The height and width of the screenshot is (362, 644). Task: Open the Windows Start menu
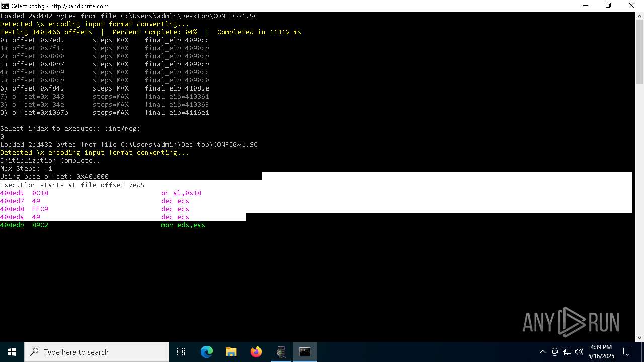pos(12,352)
